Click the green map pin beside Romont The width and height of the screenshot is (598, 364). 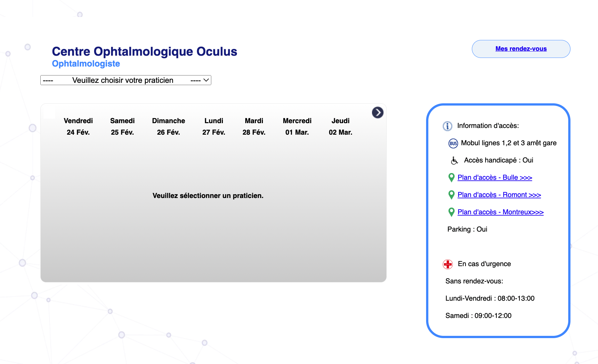tap(451, 195)
